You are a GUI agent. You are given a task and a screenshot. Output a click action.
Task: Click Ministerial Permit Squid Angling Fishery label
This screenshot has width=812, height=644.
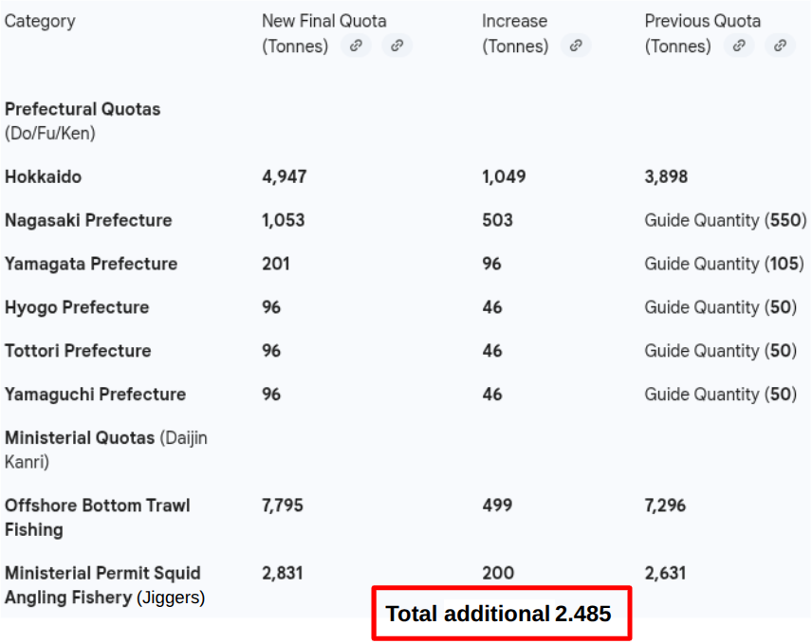(102, 585)
